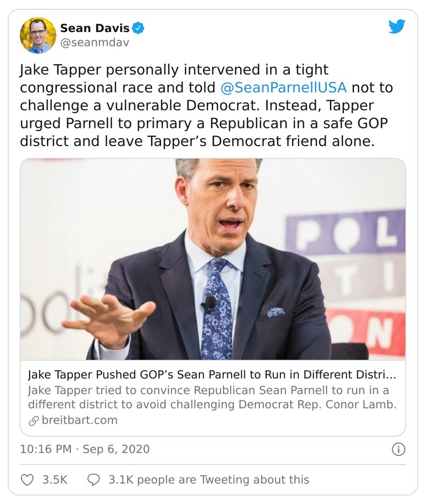Click the chain-link icon beside breitbart.com

(x=34, y=420)
